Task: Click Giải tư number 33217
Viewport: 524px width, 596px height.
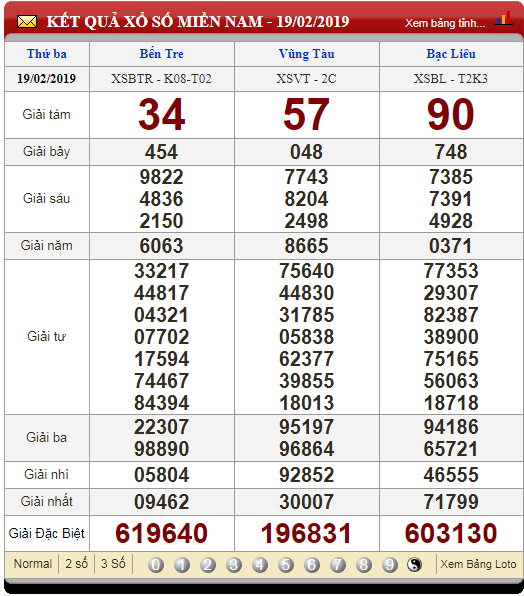Action: coord(161,271)
